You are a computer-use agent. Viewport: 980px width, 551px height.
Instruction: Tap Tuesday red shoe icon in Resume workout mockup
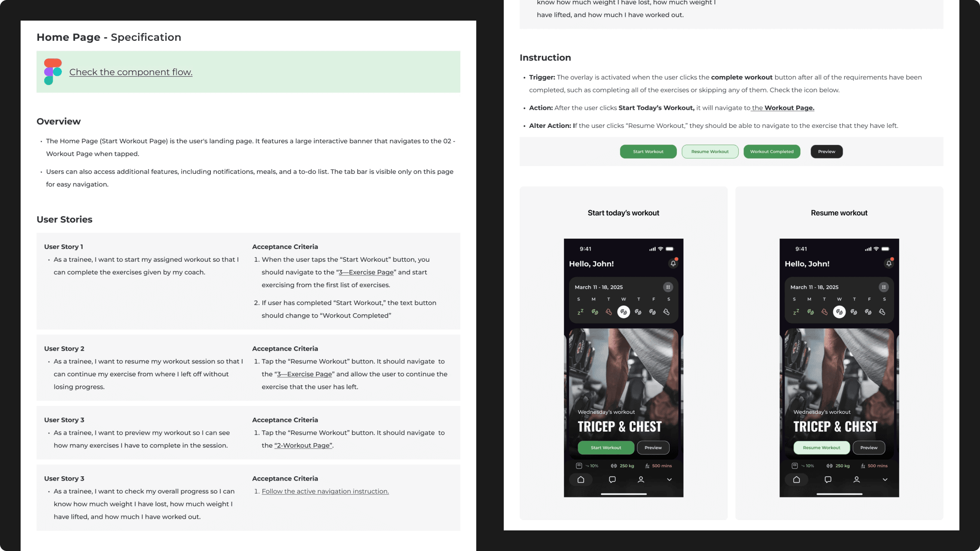[825, 312]
